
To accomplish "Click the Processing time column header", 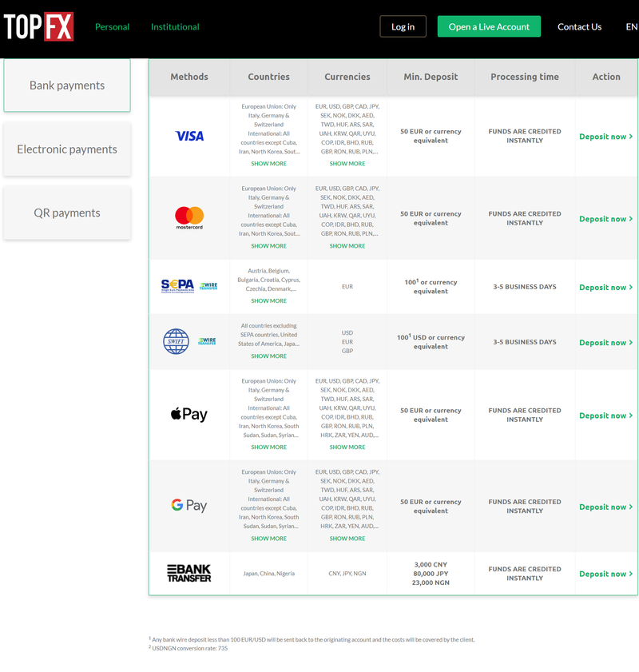I will (x=525, y=77).
